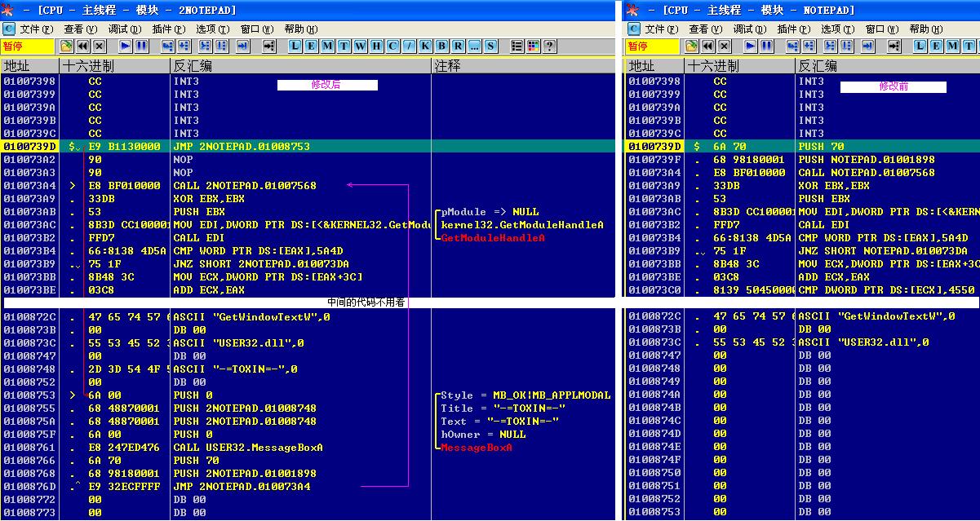This screenshot has width=980, height=521.
Task: Show Source (S) in the 2NOTEPAD toolbar
Action: pos(491,46)
